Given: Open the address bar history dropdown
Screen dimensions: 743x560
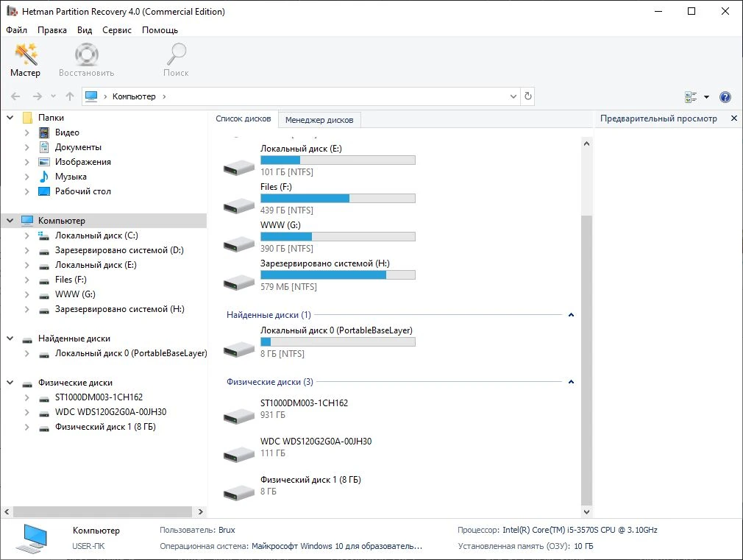Looking at the screenshot, I should tap(513, 96).
